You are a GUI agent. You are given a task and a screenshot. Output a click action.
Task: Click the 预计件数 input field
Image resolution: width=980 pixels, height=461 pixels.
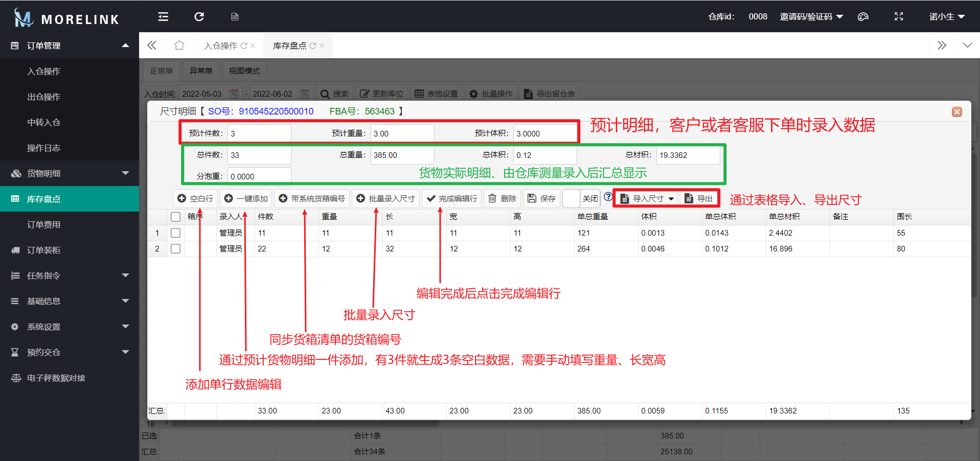pyautogui.click(x=259, y=133)
